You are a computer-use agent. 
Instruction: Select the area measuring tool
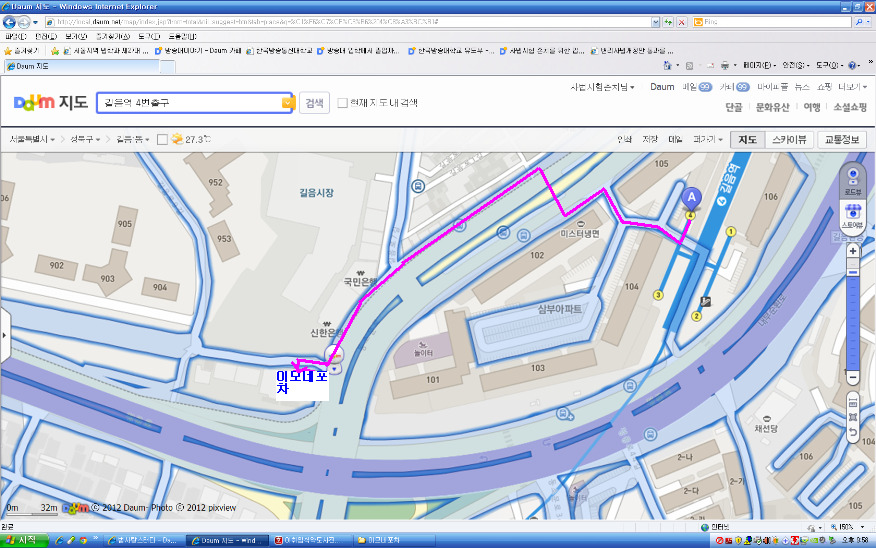point(853,417)
